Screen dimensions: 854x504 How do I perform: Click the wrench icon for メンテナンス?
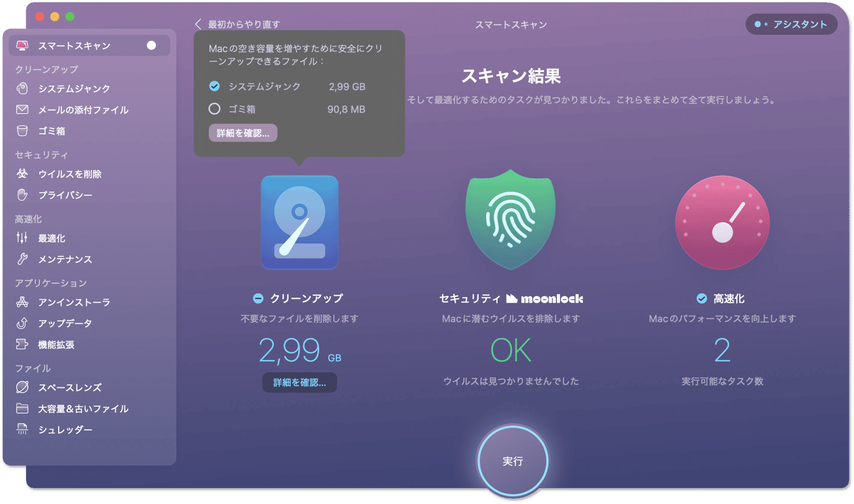coord(22,259)
